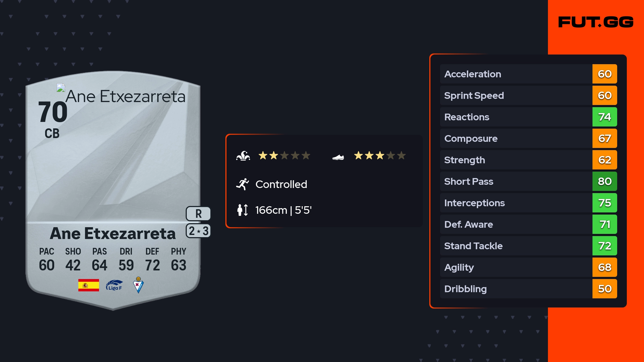
Task: Click the skill moves jester icon
Action: pos(243,156)
